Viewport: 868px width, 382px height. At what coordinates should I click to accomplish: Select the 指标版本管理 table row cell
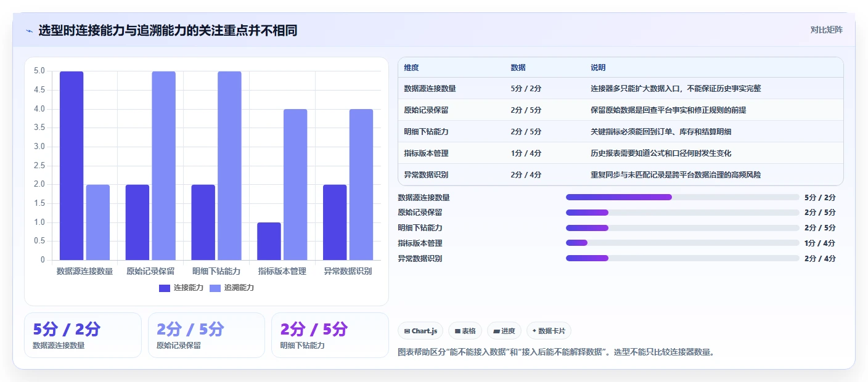click(x=426, y=153)
